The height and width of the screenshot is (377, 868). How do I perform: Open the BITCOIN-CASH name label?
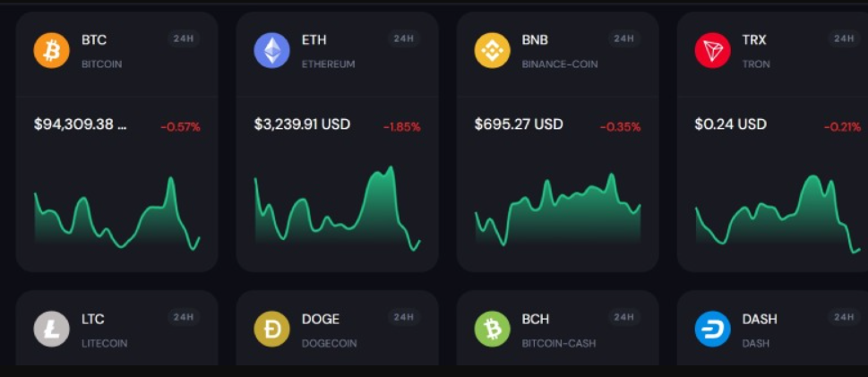[558, 343]
